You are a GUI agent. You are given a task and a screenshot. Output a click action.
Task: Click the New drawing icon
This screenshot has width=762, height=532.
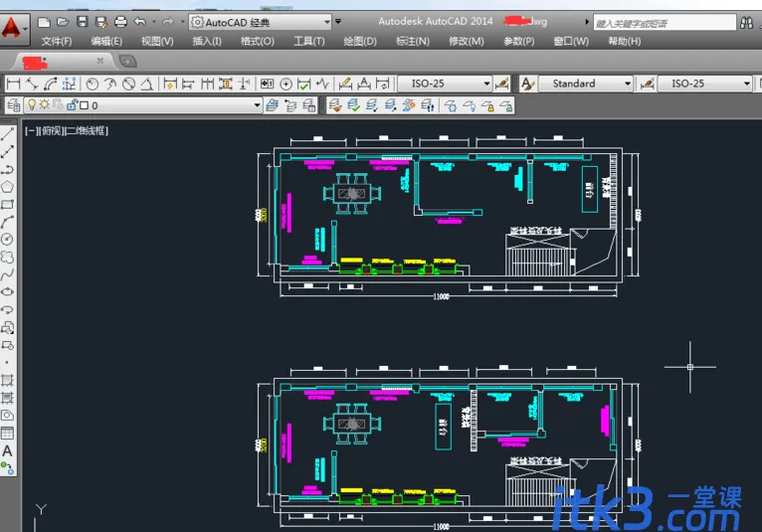point(44,22)
